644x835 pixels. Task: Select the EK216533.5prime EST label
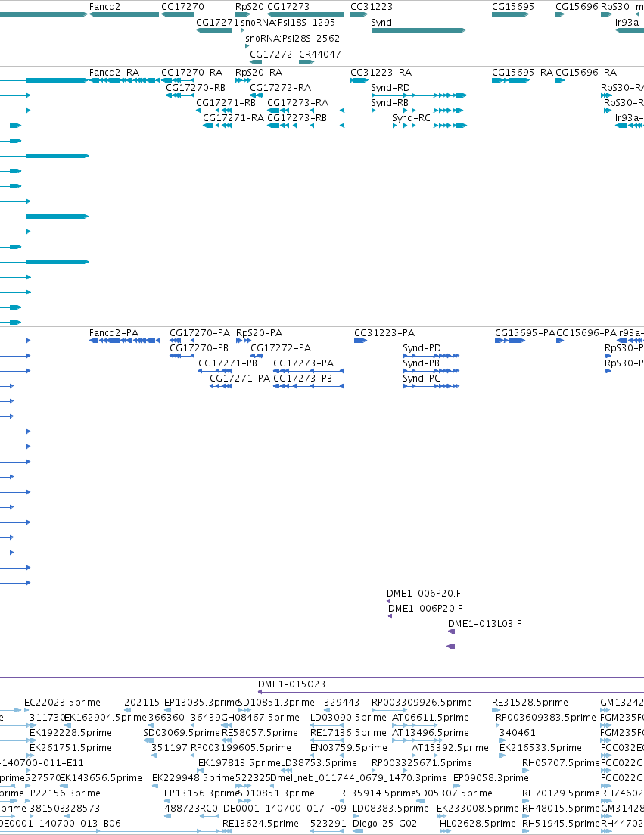[x=540, y=748]
